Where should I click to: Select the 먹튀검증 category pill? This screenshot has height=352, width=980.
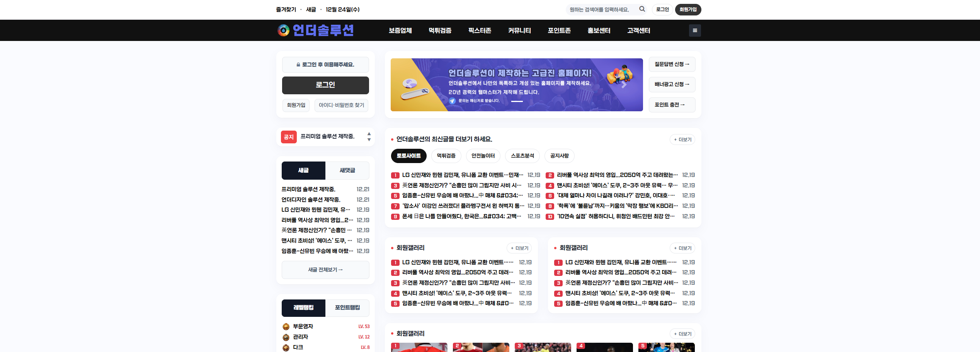(x=446, y=156)
